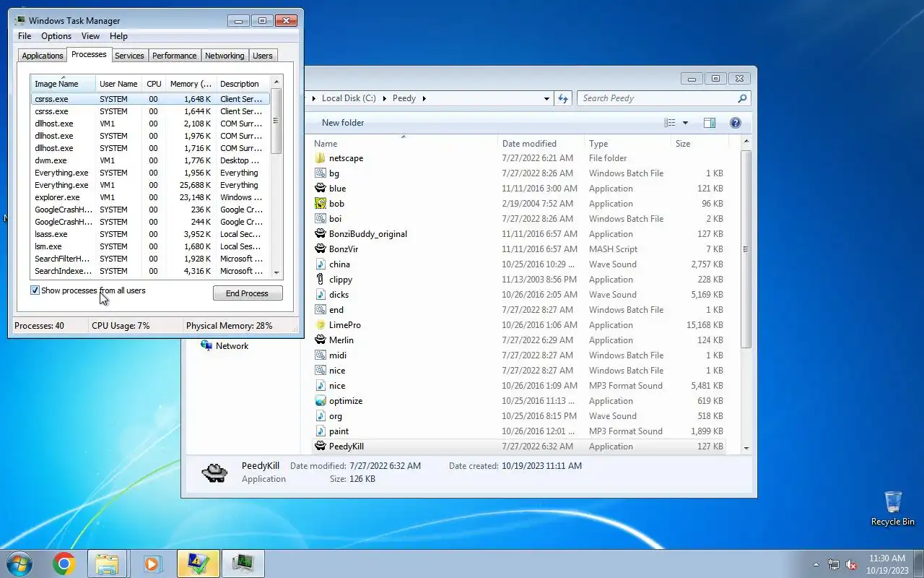Select the BonzVir script file icon
924x578 pixels.
click(321, 249)
